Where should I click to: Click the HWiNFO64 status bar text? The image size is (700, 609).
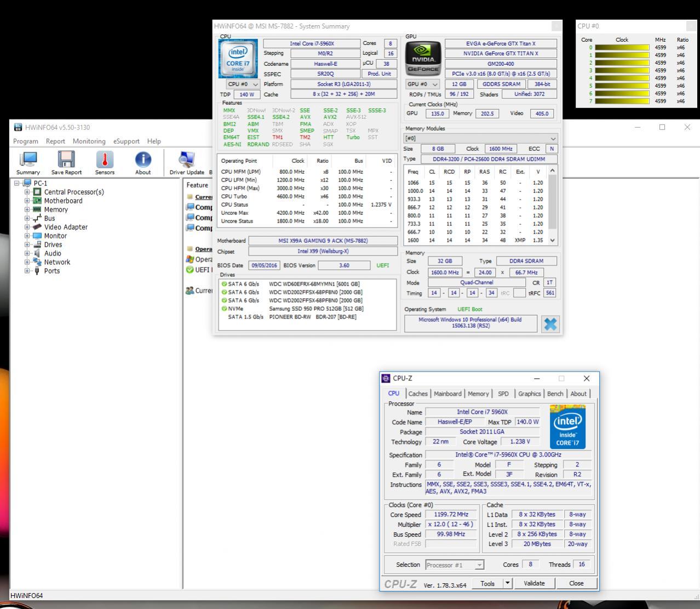tap(27, 595)
